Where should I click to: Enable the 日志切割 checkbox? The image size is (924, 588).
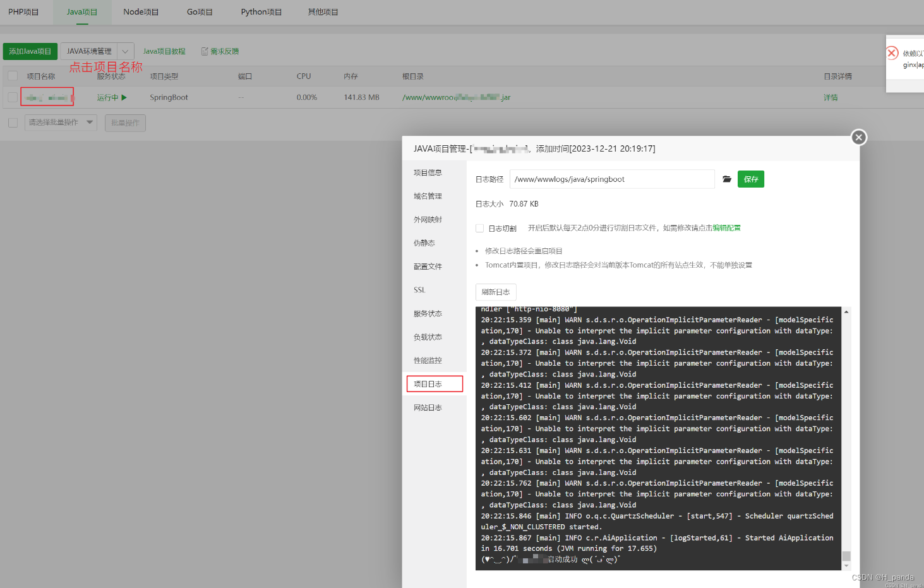[x=479, y=228]
